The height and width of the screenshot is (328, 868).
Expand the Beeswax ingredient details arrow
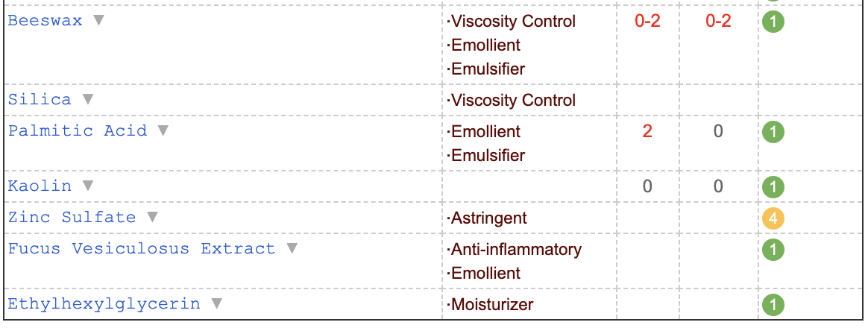[x=98, y=20]
